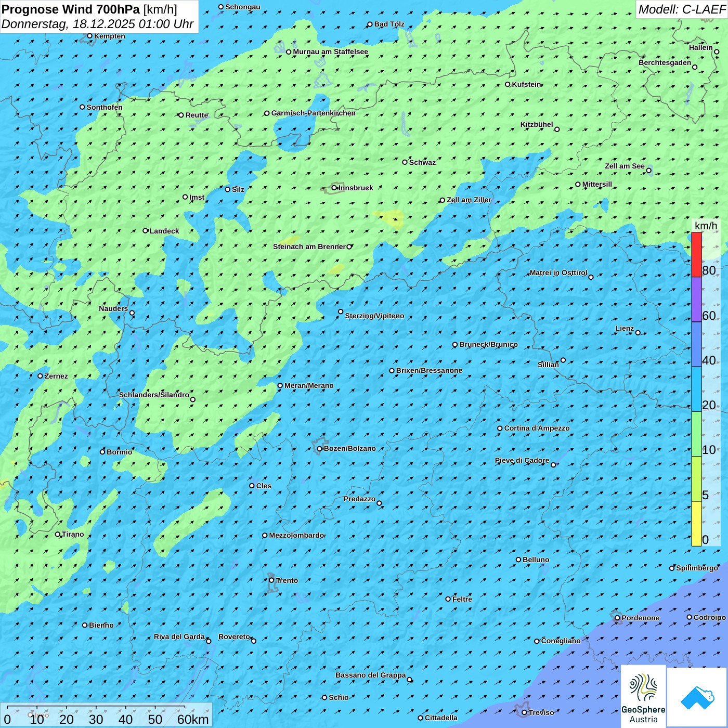Viewport: 728px width, 728px height.
Task: Click the Garmisch-Partenkirchen label
Action: 314,113
